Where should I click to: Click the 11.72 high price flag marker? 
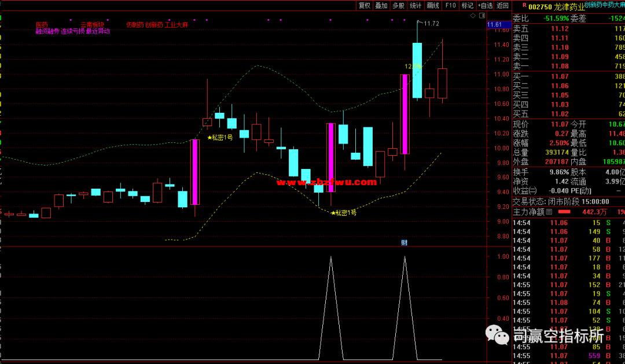click(x=428, y=24)
